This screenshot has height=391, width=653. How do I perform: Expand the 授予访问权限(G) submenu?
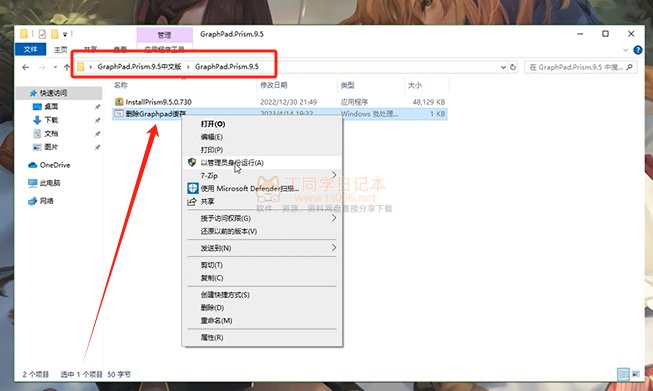(x=262, y=218)
